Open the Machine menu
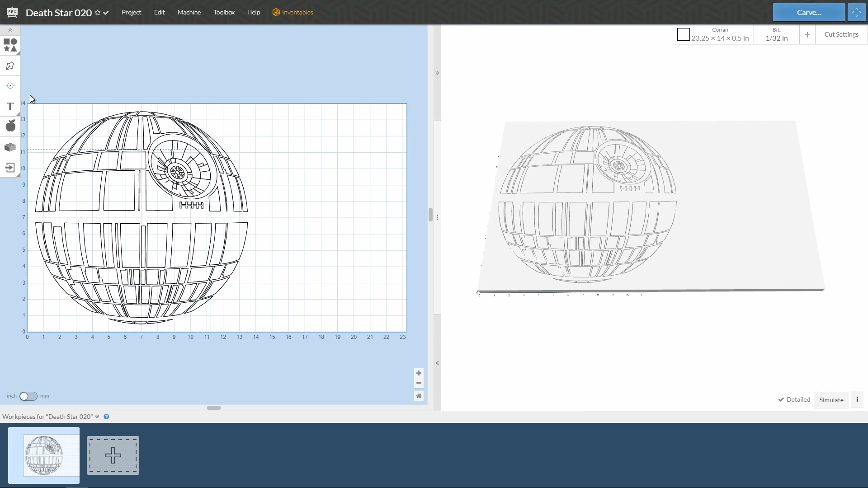This screenshot has width=868, height=488. coord(189,12)
